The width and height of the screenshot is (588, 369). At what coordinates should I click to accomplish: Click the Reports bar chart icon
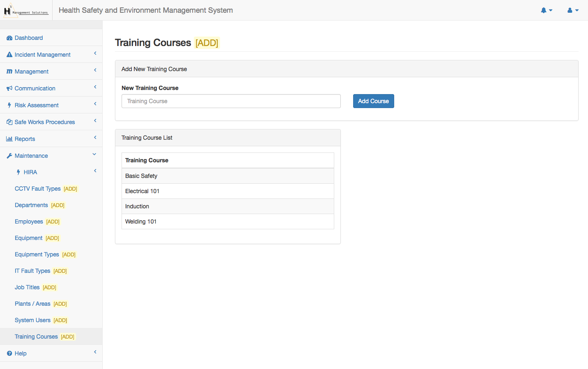[9, 139]
